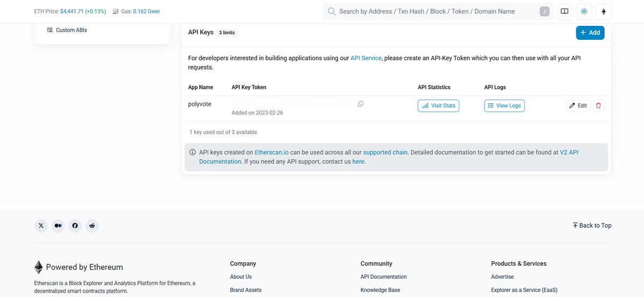Copy the polyvote API key token
Screen dimensions: 644x297
click(361, 104)
